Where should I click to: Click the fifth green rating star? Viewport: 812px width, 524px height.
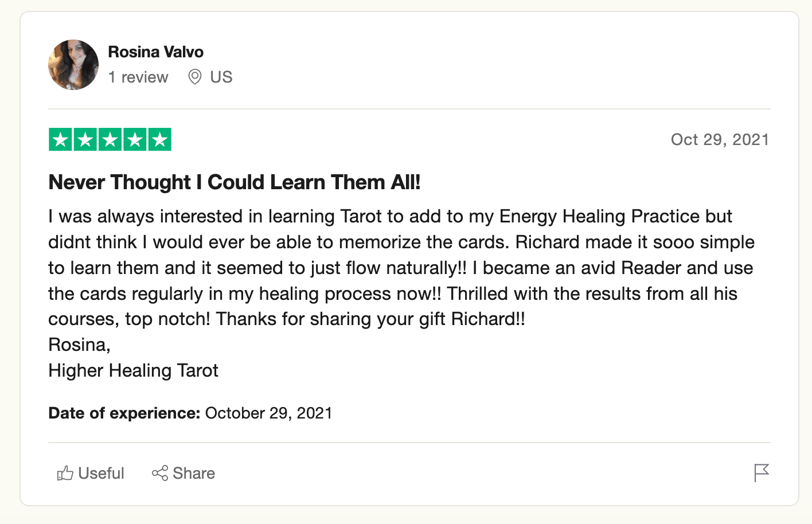[x=160, y=139]
